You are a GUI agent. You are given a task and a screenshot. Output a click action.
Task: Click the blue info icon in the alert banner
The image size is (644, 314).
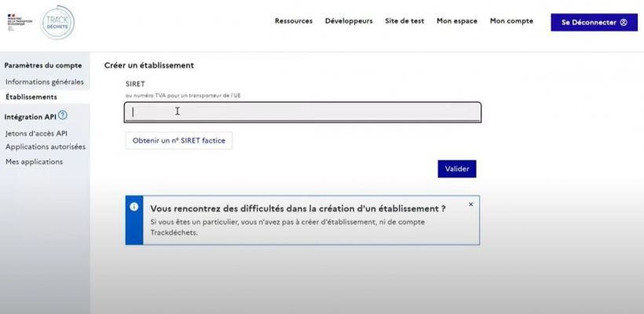134,206
